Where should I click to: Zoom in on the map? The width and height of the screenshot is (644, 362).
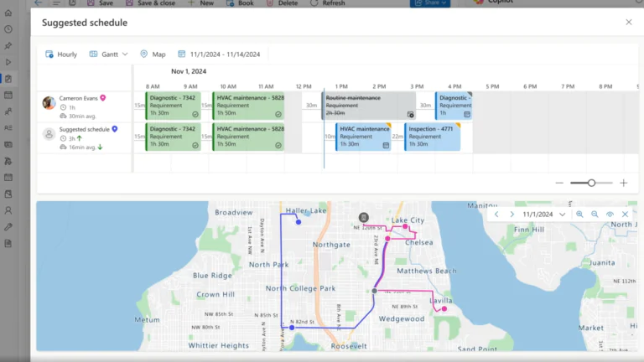tap(579, 215)
